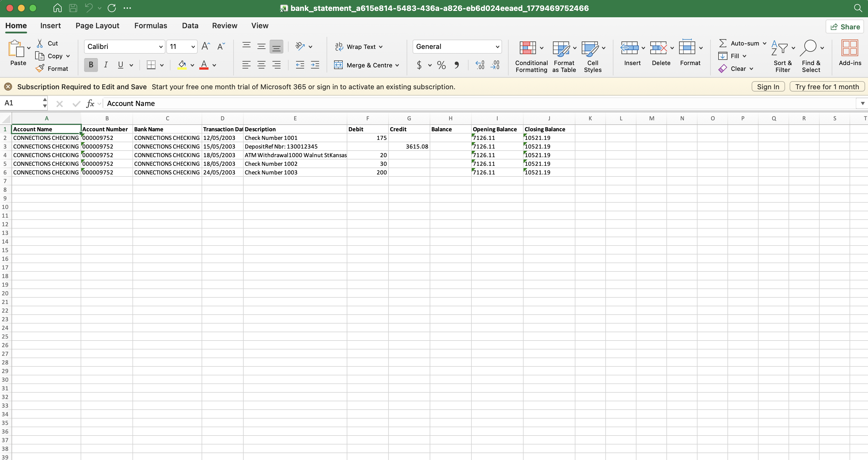Go to the Review tab

pos(225,26)
